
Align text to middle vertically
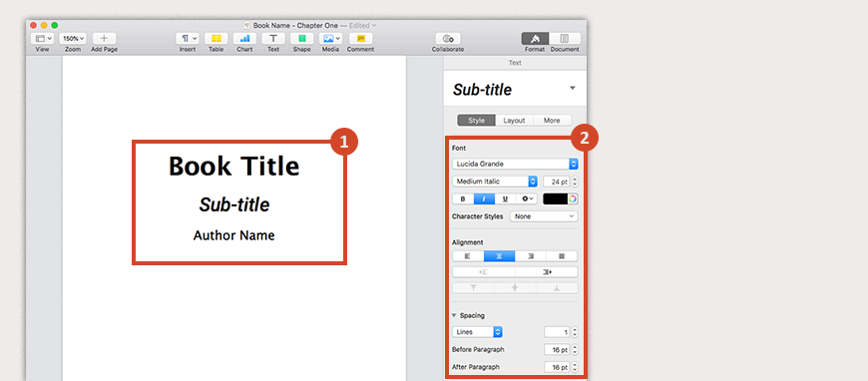[515, 288]
